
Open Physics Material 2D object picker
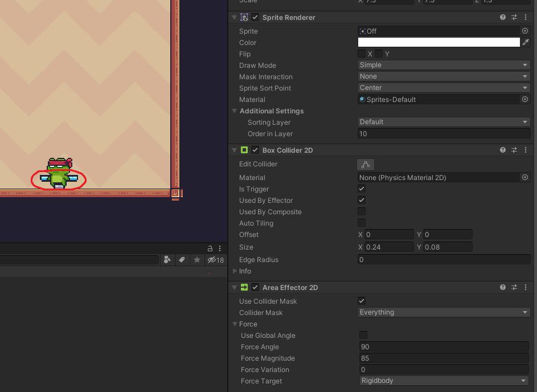point(524,177)
